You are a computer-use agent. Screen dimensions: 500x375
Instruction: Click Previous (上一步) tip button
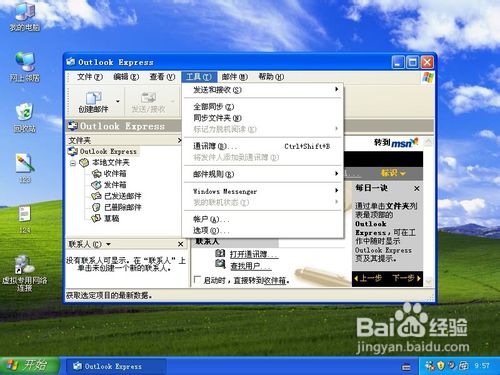[x=368, y=278]
